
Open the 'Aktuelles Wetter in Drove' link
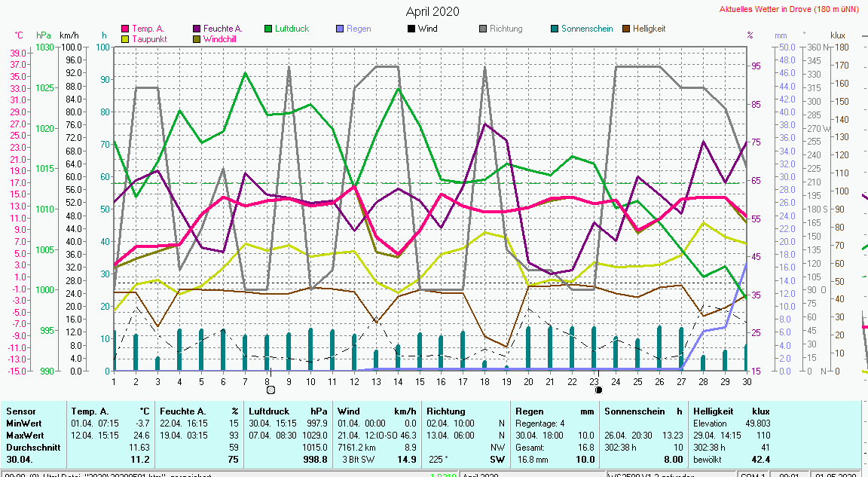point(791,9)
